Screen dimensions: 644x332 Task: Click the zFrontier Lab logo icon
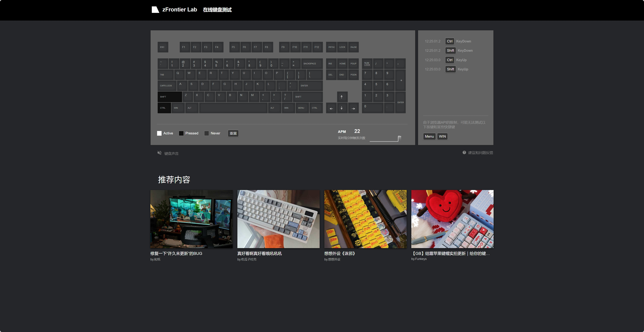pos(155,10)
